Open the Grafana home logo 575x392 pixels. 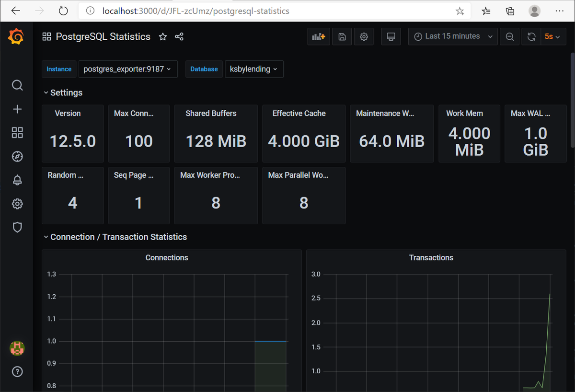click(x=17, y=37)
